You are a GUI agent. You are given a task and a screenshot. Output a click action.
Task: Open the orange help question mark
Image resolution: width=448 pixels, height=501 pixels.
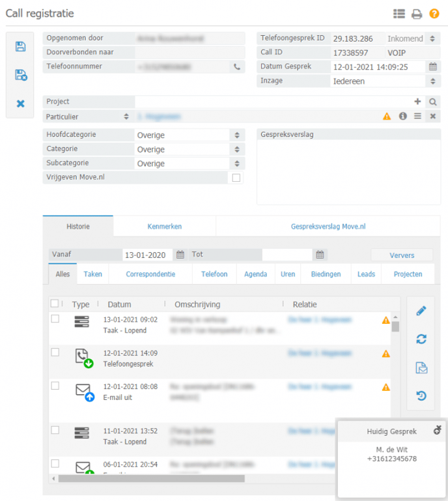pos(434,14)
